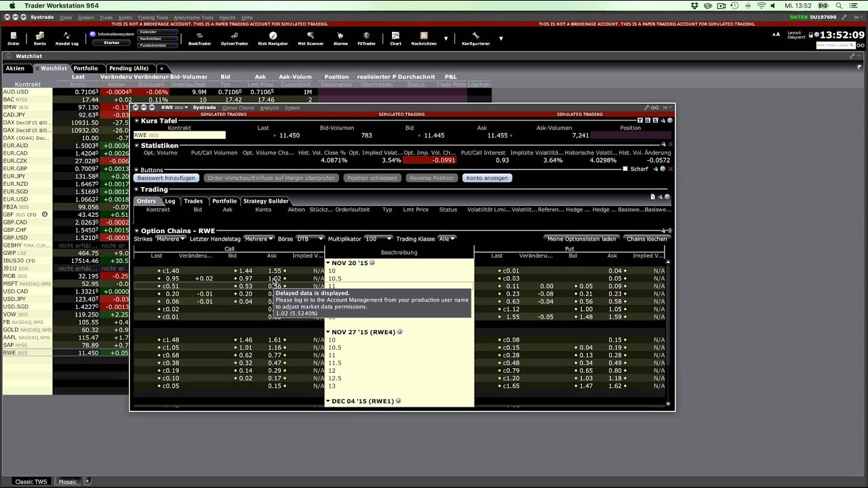This screenshot has width=868, height=488.
Task: Open the Datei menu
Action: click(x=66, y=18)
